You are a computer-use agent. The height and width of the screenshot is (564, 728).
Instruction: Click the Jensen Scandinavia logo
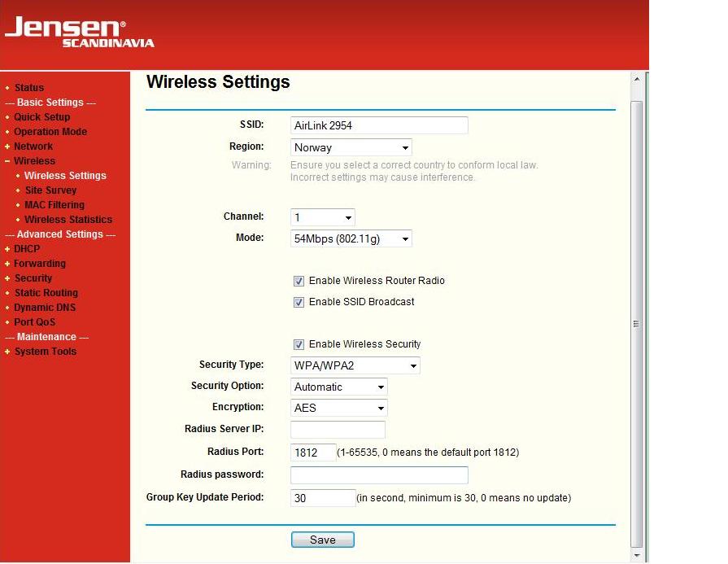click(80, 32)
